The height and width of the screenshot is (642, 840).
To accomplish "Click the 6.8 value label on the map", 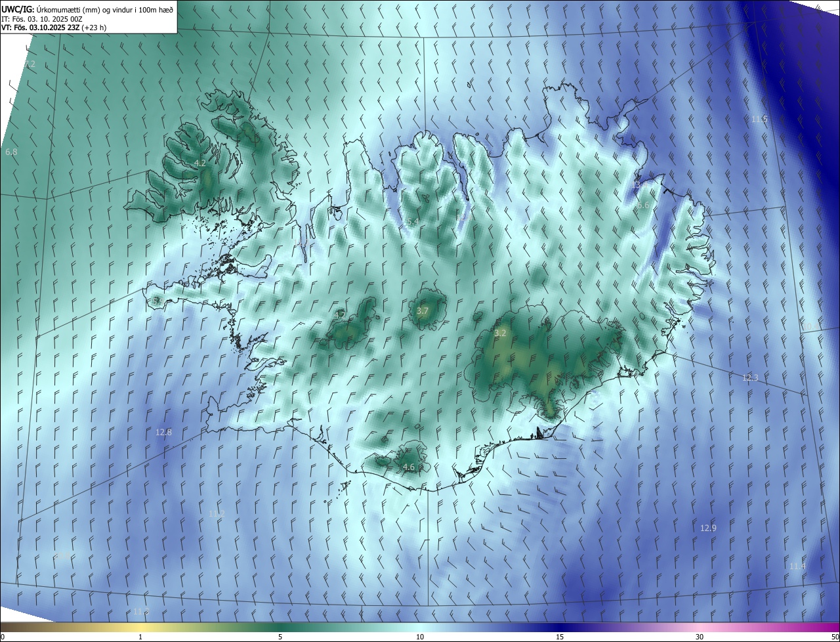I will tap(11, 152).
